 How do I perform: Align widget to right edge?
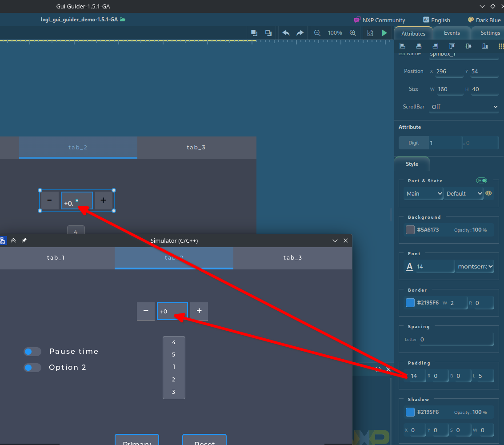click(435, 46)
